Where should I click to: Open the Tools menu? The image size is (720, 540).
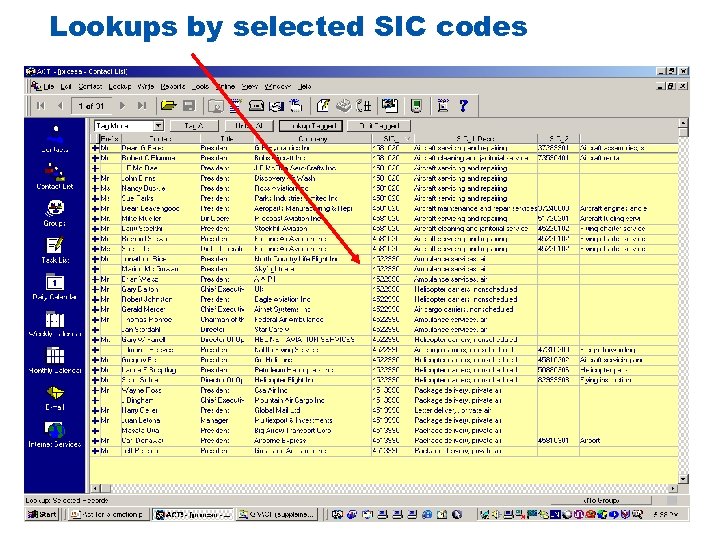200,86
